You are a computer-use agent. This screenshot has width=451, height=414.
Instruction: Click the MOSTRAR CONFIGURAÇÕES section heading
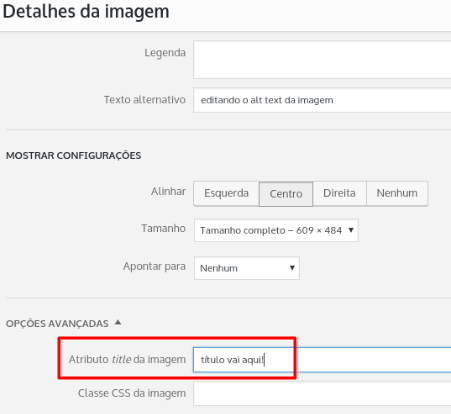(x=73, y=156)
